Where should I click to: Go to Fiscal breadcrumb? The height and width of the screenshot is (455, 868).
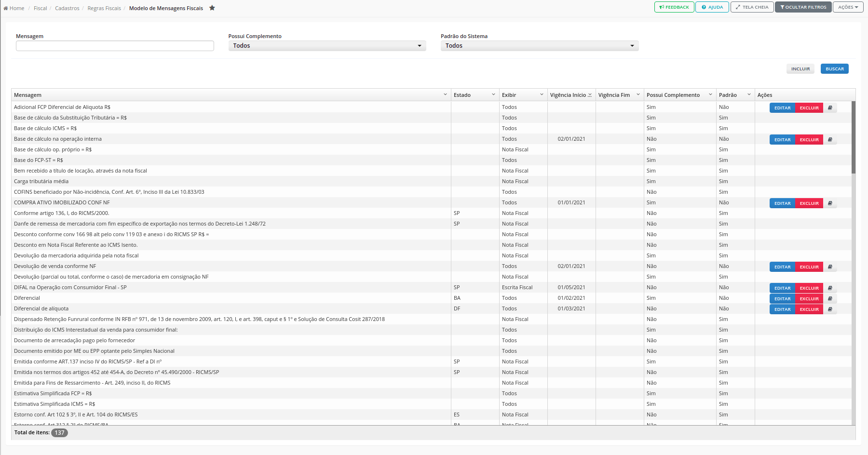pos(41,8)
